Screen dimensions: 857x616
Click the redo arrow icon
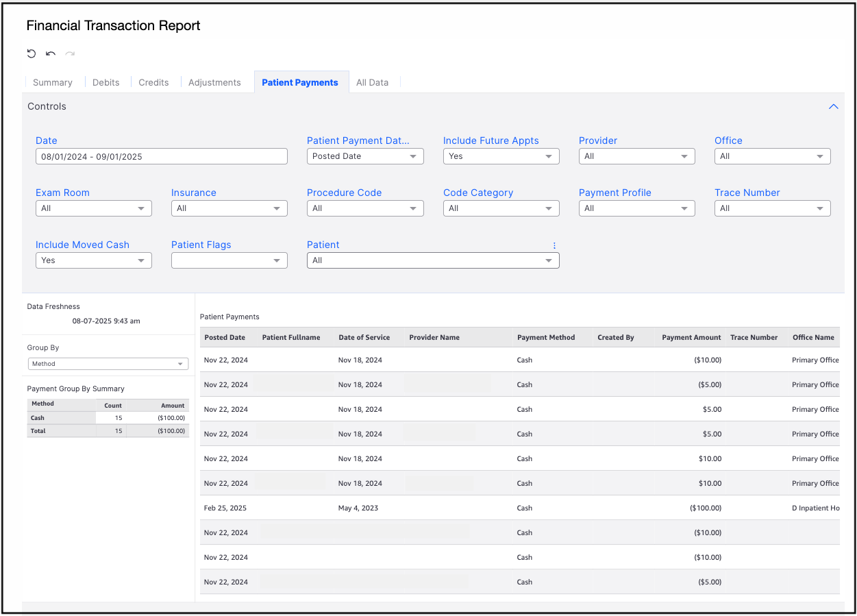70,53
